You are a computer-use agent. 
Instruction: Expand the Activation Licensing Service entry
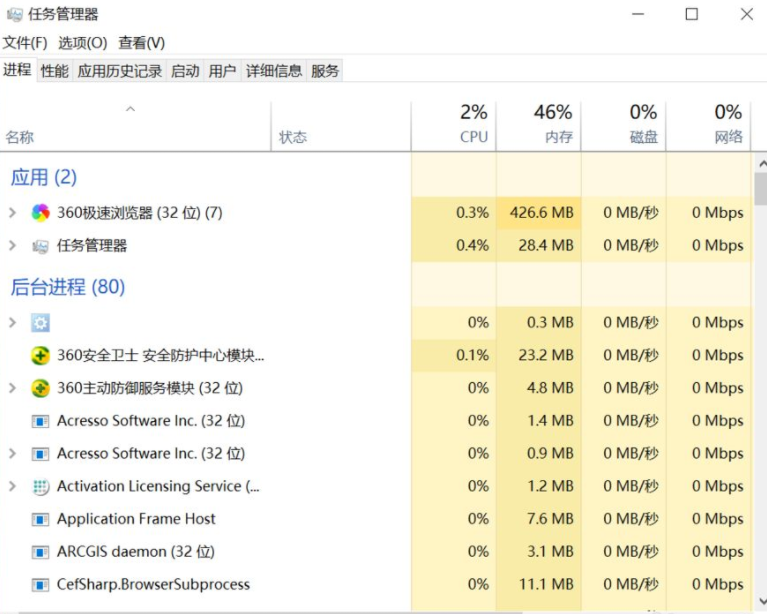click(x=12, y=487)
